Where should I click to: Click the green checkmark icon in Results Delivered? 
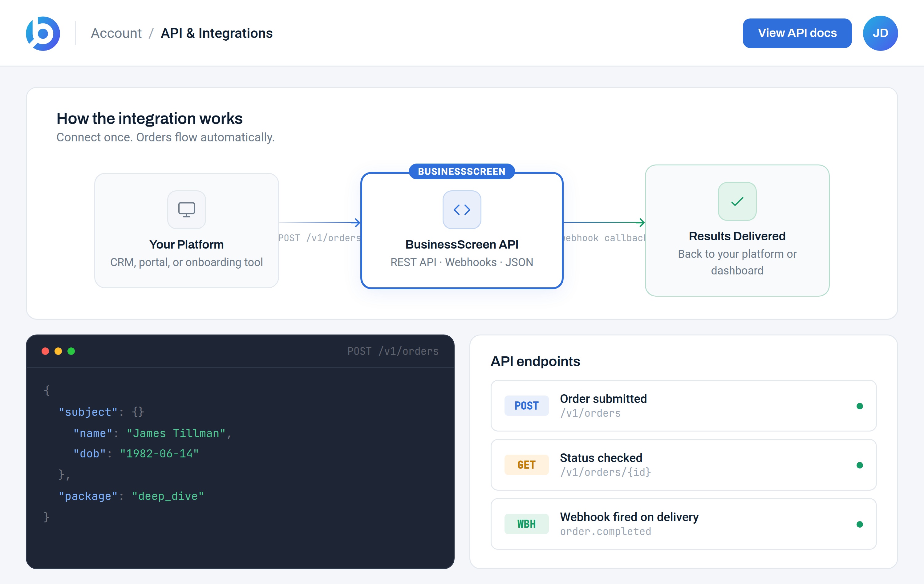point(737,201)
